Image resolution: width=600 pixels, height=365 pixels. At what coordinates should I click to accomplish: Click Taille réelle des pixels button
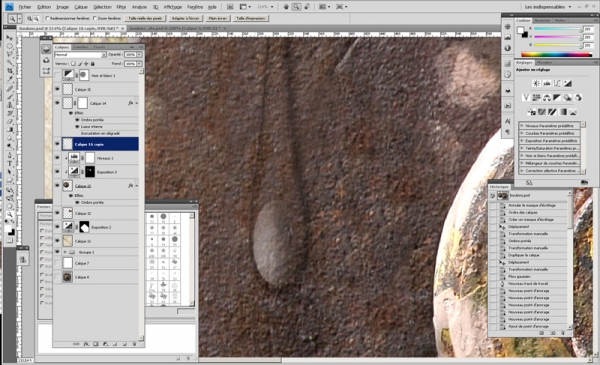(x=145, y=18)
